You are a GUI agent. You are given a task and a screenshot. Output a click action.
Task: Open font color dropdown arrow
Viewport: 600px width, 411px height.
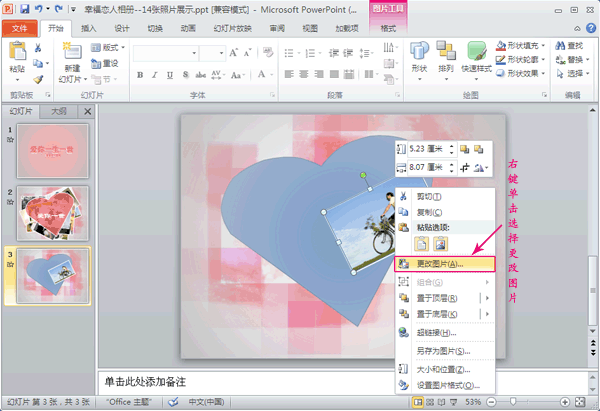[x=272, y=74]
